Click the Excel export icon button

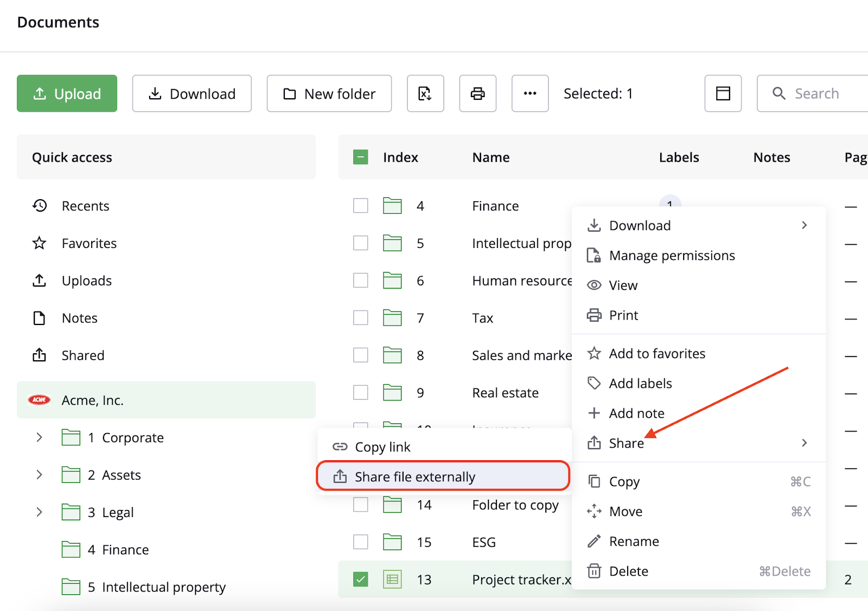(x=425, y=93)
